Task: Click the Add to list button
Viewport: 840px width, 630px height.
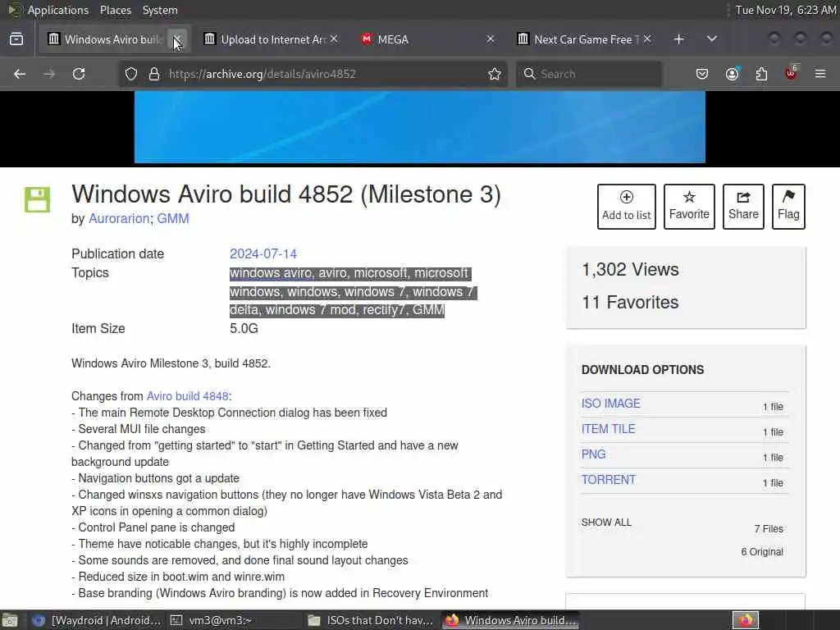Action: (626, 207)
